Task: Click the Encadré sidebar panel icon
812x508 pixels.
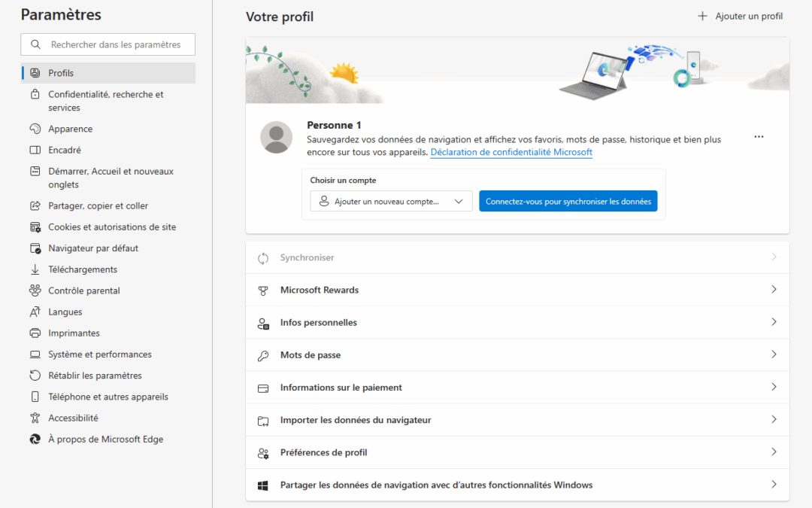Action: click(x=35, y=150)
